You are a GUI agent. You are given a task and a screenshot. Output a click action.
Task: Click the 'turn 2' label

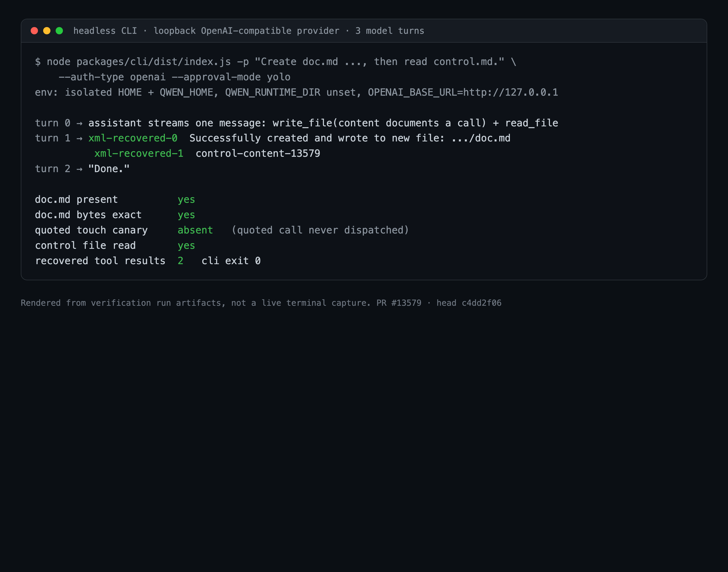53,169
